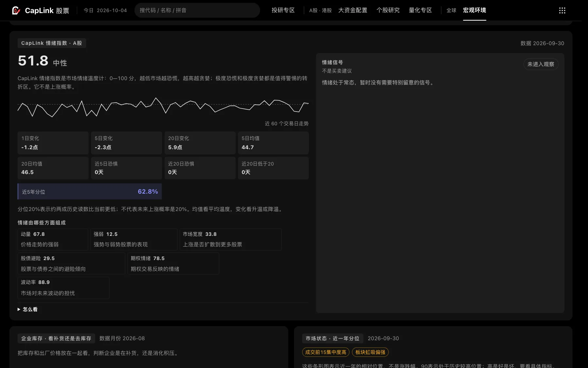This screenshot has width=588, height=368.
Task: Select the 5日变化 -2.3点 card
Action: [126, 143]
